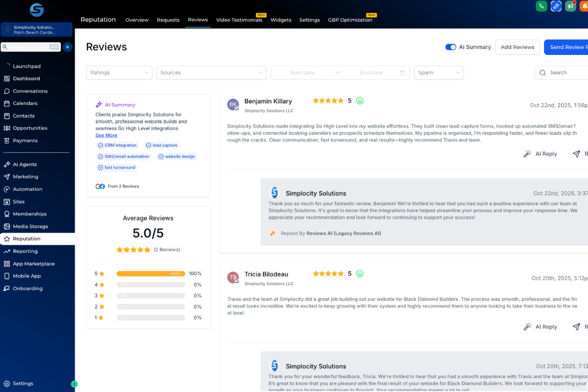The width and height of the screenshot is (588, 392).
Task: Open the Spam filter dropdown
Action: click(x=439, y=72)
